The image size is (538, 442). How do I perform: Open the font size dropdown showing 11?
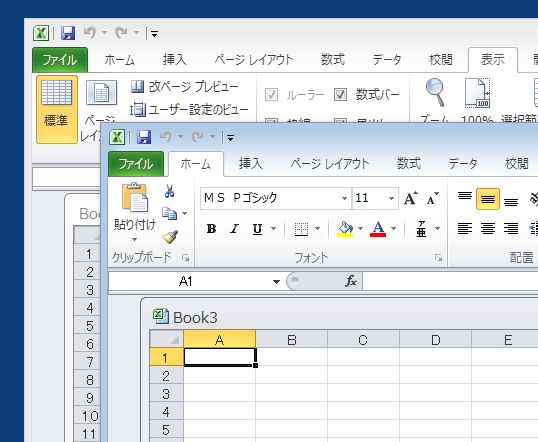point(391,198)
